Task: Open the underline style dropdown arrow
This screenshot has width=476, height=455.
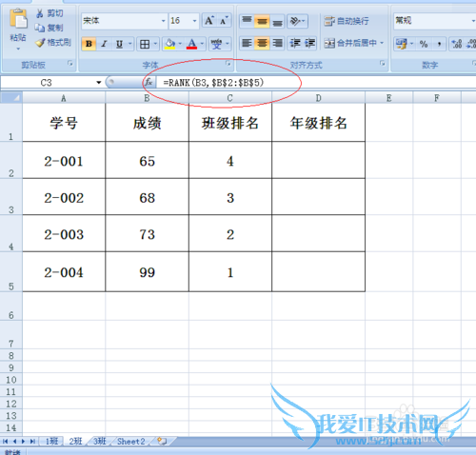Action: [130, 44]
